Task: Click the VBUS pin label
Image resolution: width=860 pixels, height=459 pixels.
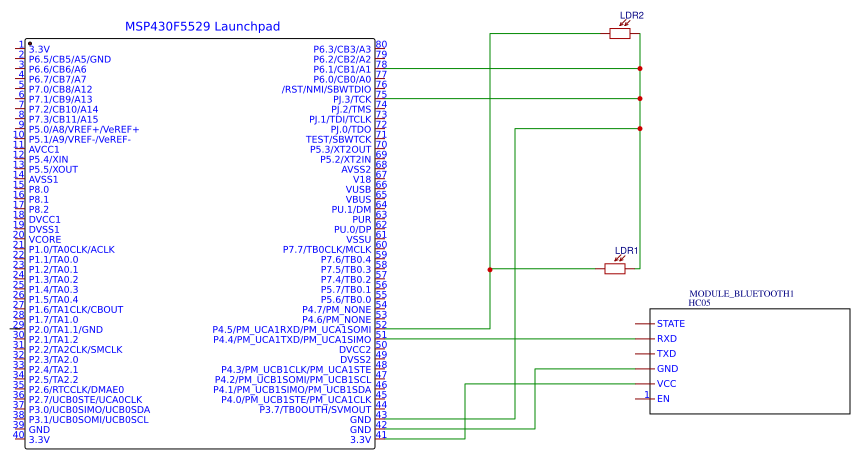Action: coord(358,200)
